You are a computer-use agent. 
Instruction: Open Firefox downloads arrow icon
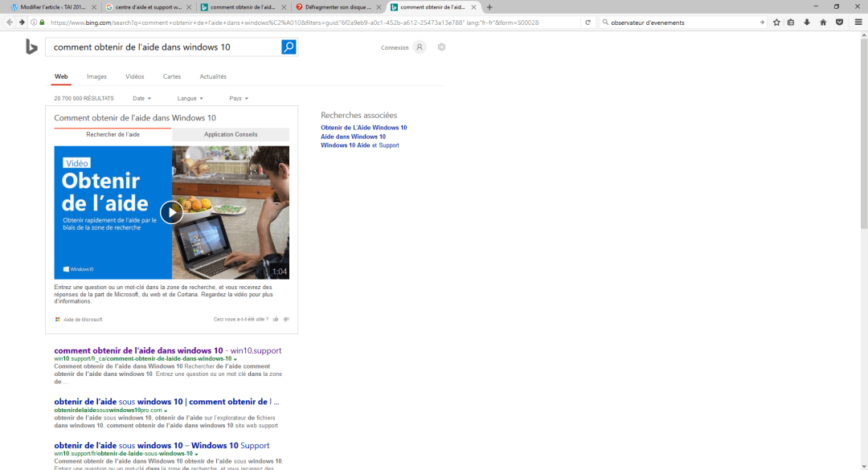point(807,22)
